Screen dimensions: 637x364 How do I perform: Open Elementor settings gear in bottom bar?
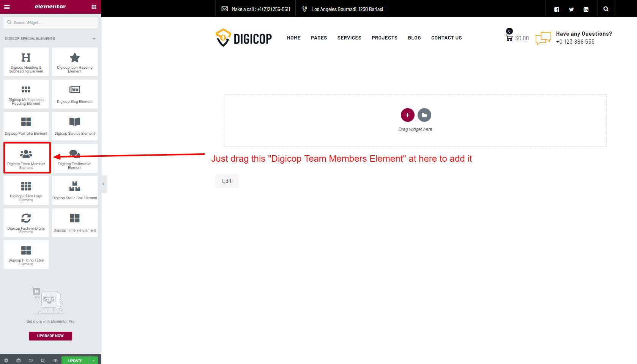(6, 360)
